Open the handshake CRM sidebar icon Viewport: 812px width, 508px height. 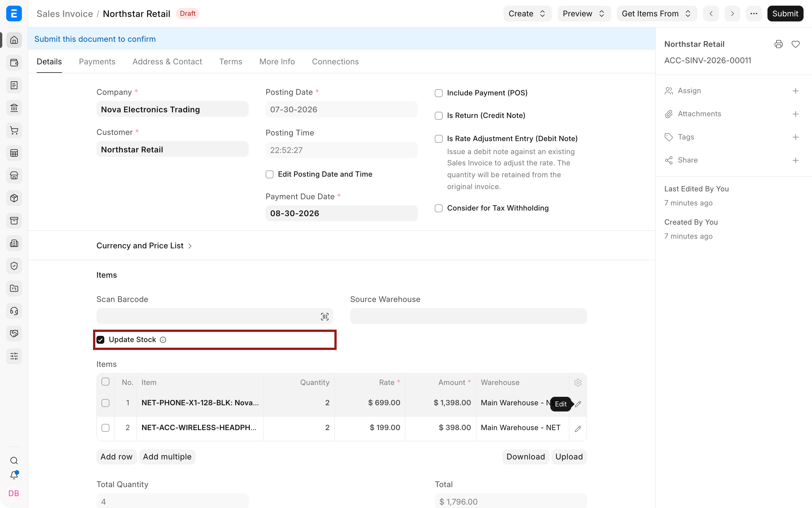click(14, 333)
